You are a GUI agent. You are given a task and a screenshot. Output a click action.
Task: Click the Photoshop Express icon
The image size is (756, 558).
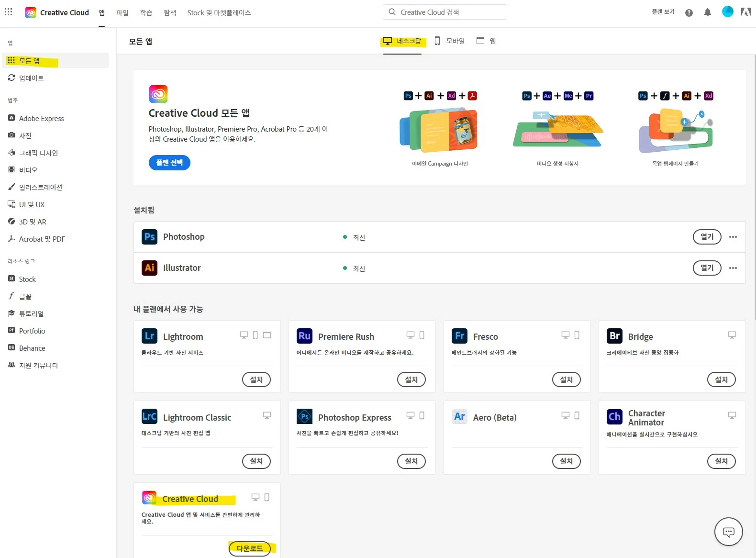click(x=304, y=416)
